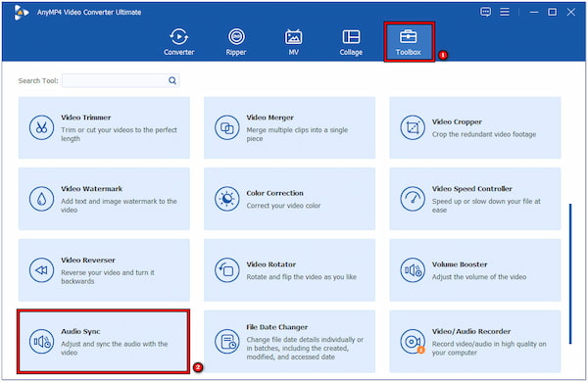Click the Collage layout icon
Image resolution: width=588 pixels, height=382 pixels.
point(351,37)
